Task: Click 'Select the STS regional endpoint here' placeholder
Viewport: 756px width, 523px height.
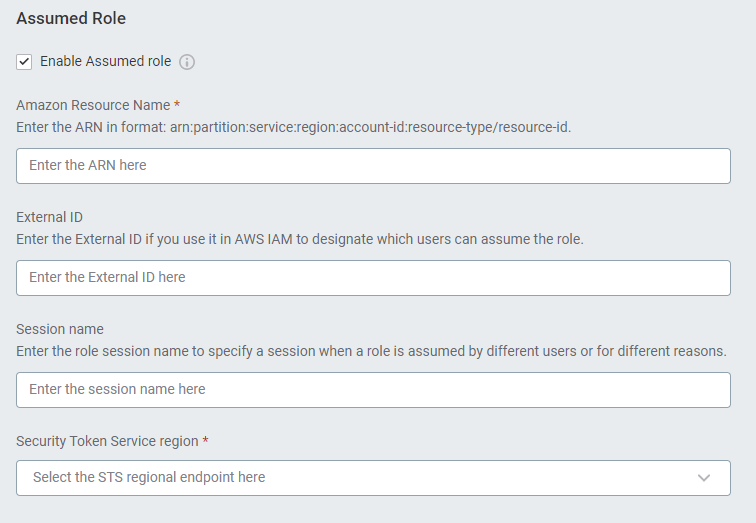Action: click(x=149, y=477)
